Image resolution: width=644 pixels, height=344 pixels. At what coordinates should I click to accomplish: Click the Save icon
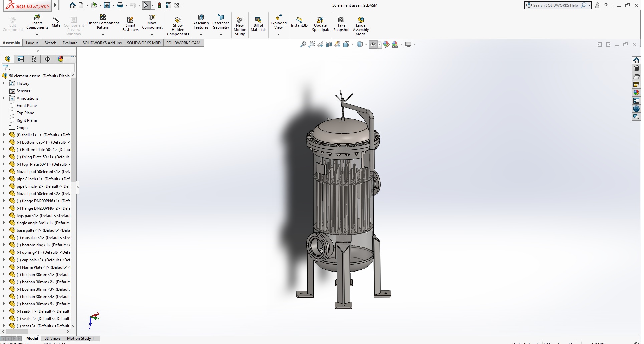pos(107,5)
